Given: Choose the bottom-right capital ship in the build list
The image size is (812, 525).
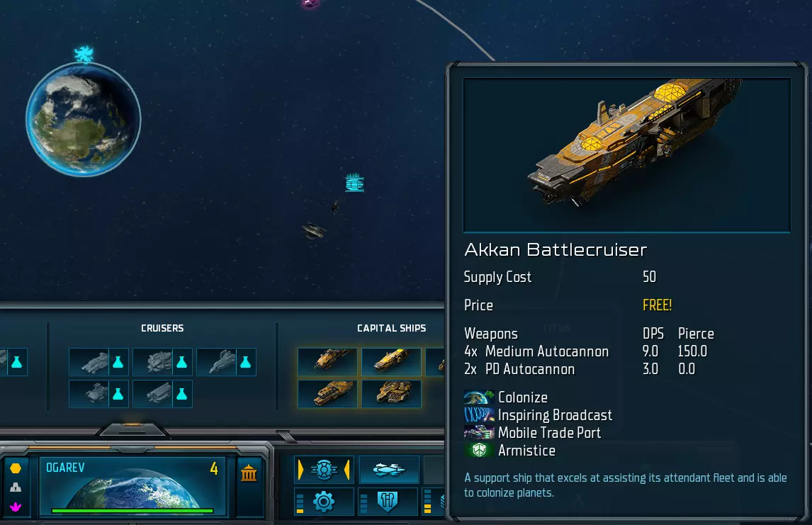Looking at the screenshot, I should pyautogui.click(x=391, y=393).
